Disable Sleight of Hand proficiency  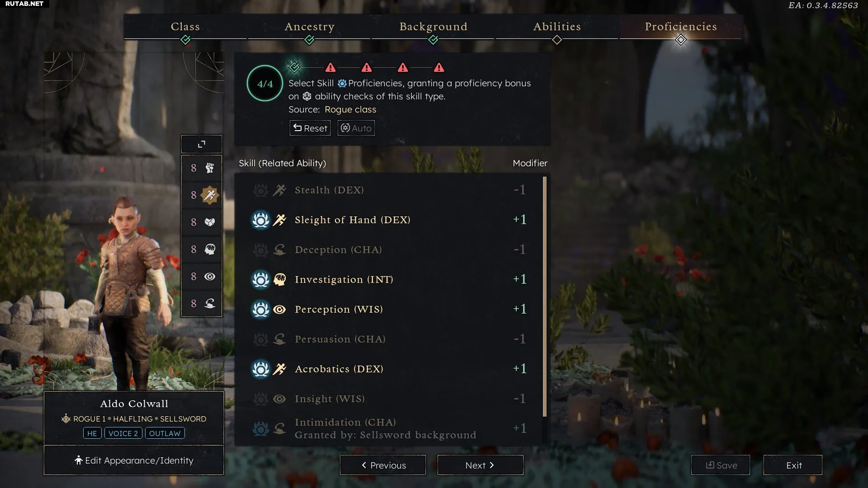(389, 220)
